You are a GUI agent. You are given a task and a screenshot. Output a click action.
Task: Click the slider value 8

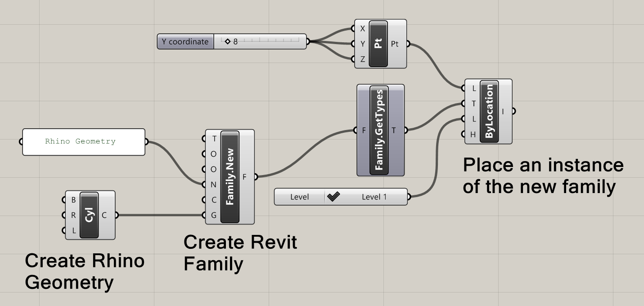235,41
